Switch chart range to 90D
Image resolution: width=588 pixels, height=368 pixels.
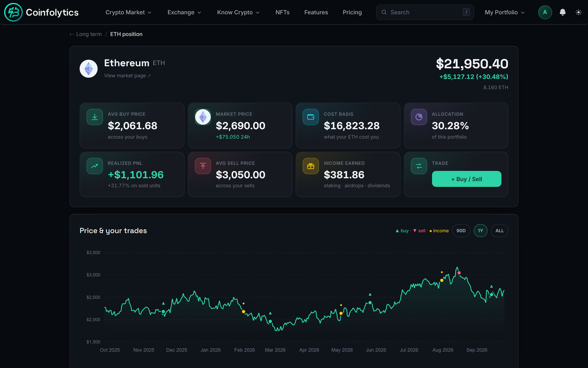click(x=461, y=231)
